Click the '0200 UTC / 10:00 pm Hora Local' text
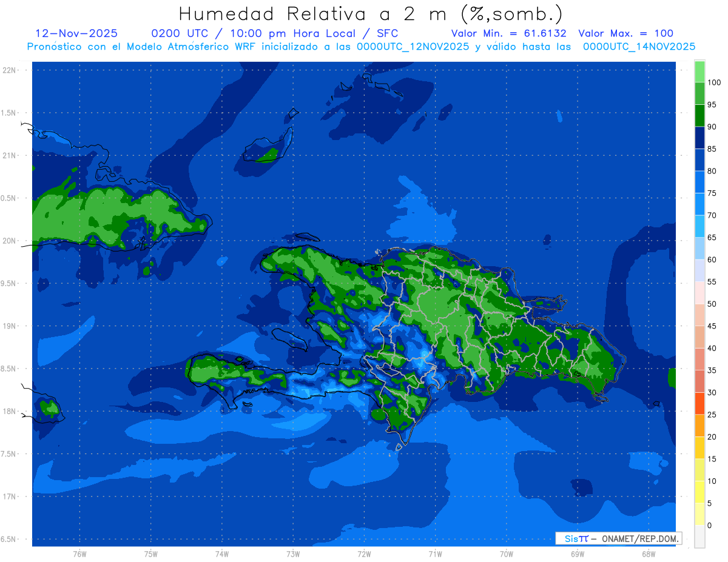The image size is (728, 562). 253,33
